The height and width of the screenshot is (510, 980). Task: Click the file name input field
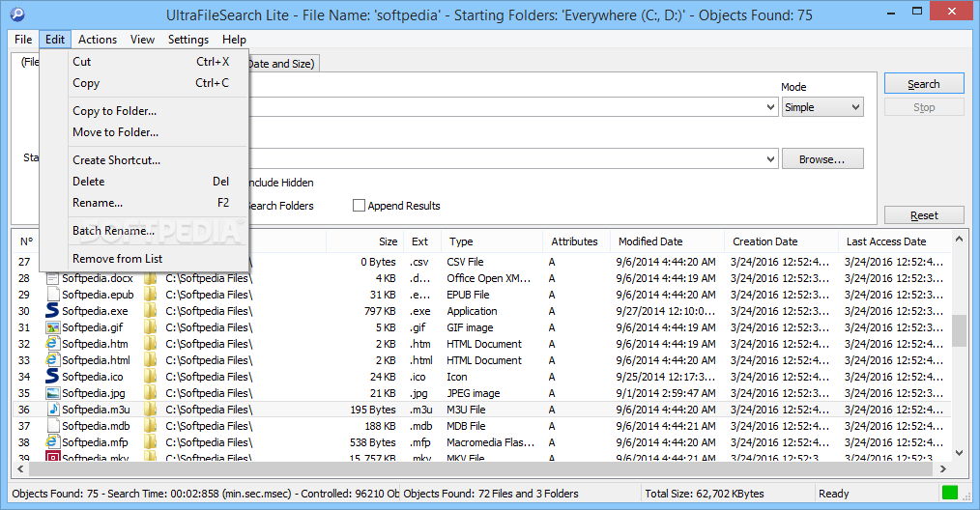click(506, 107)
